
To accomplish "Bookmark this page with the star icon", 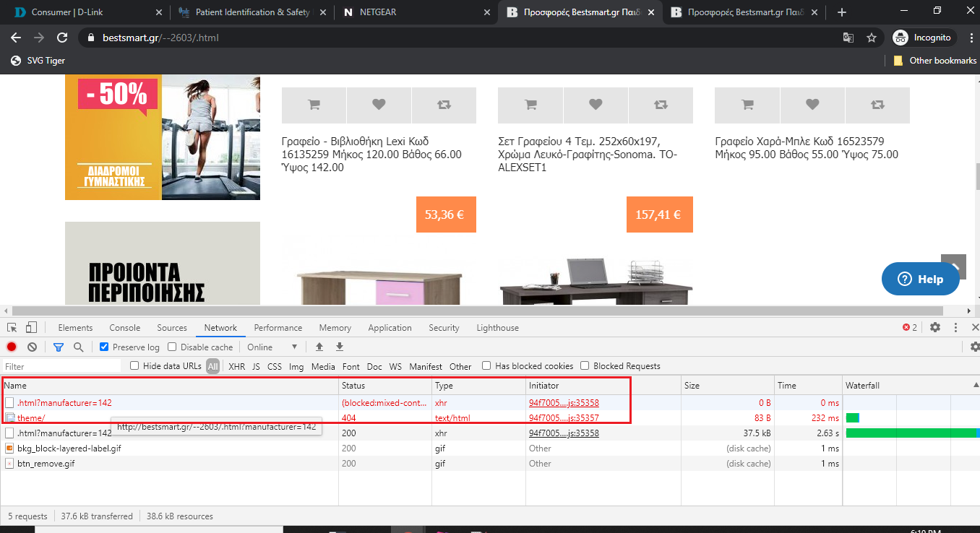I will pyautogui.click(x=872, y=38).
